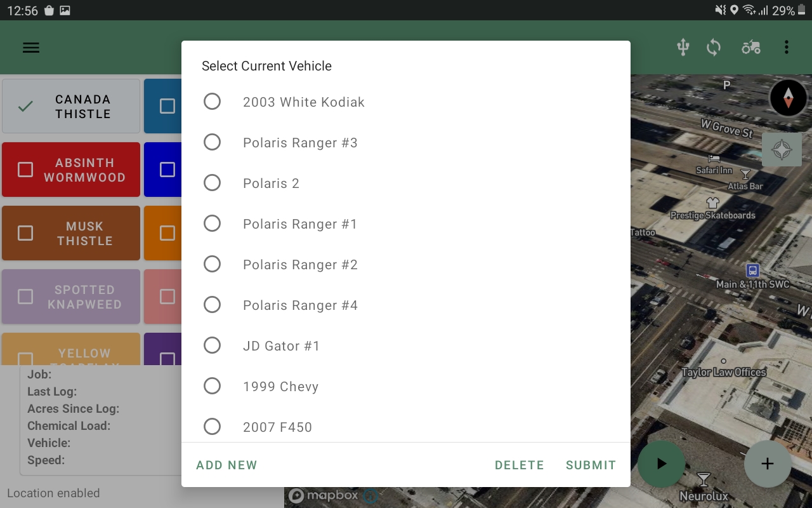The height and width of the screenshot is (508, 812).
Task: Open the three-dot overflow menu
Action: click(x=786, y=48)
